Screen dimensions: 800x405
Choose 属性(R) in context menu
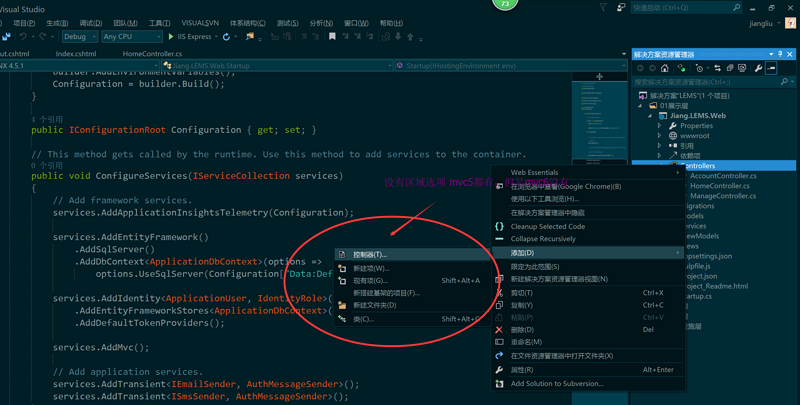(x=588, y=370)
